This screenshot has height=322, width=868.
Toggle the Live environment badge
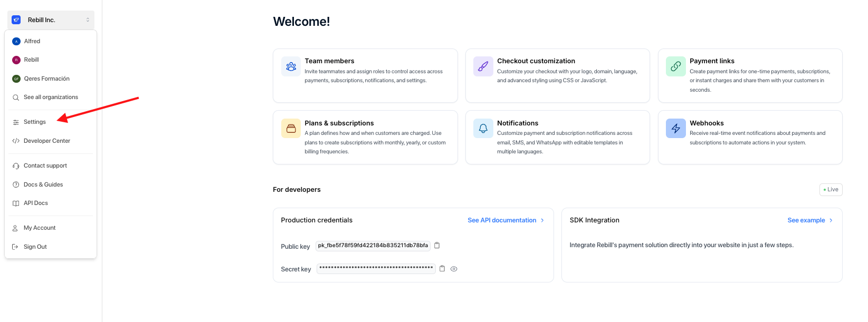tap(831, 190)
